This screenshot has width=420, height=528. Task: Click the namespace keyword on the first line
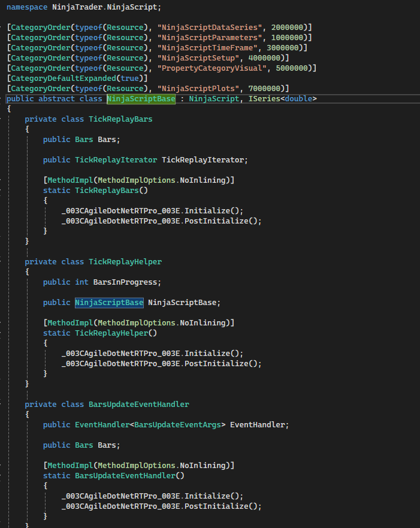point(27,7)
